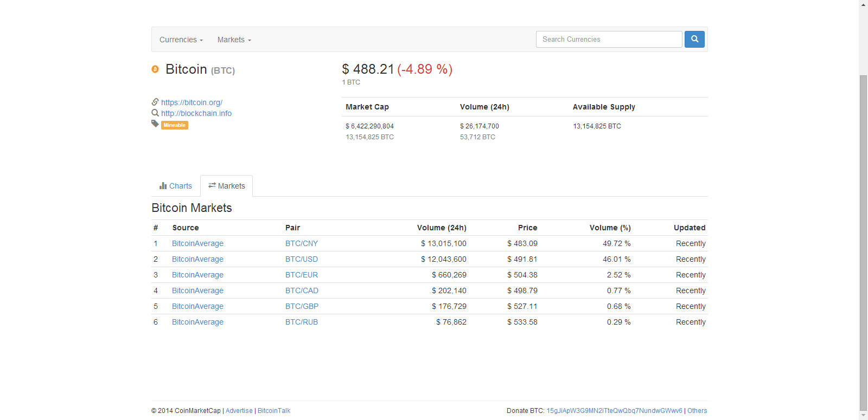868x420 pixels.
Task: Click the $ 13,015,100 volume cell
Action: tap(444, 243)
